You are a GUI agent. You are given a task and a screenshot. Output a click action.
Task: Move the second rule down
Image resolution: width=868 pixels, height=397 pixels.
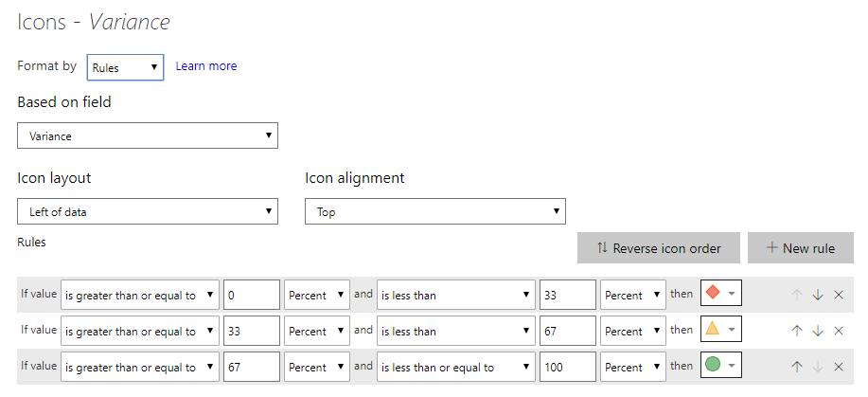(818, 331)
